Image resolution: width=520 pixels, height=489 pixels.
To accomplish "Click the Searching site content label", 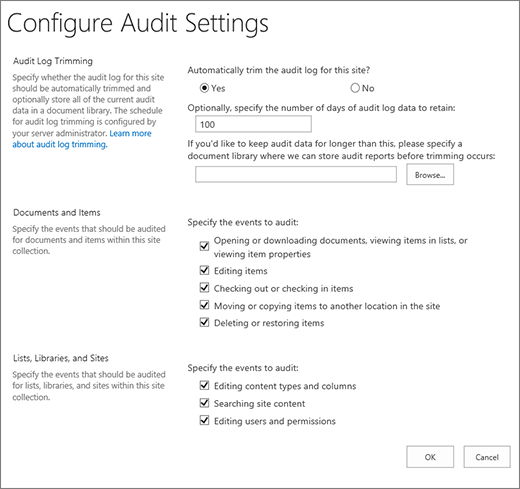I will coord(259,404).
